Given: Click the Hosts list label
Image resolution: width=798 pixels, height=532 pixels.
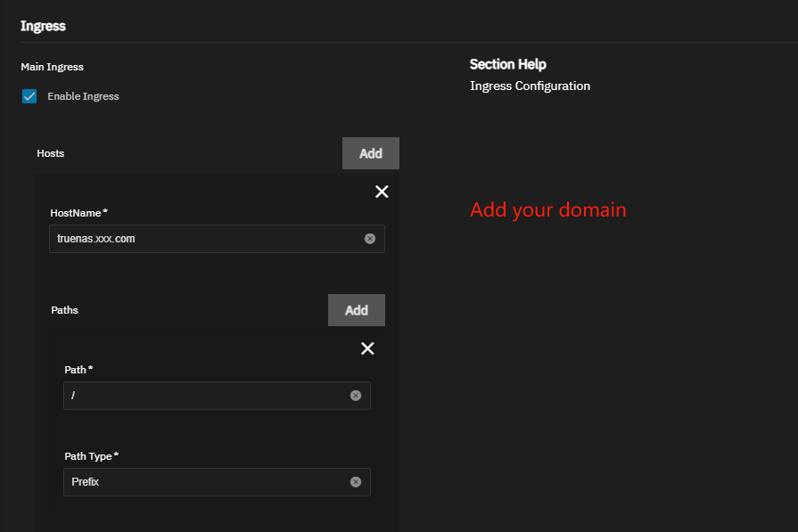Looking at the screenshot, I should pos(51,153).
